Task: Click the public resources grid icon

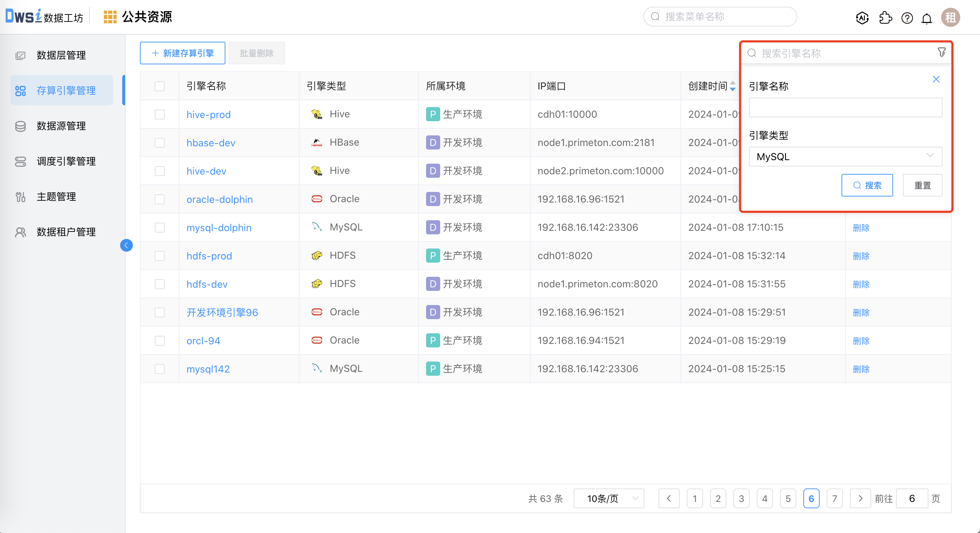Action: tap(110, 17)
